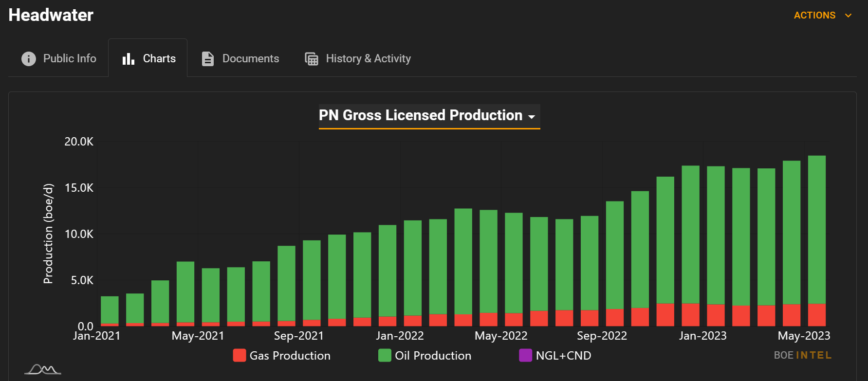Image resolution: width=868 pixels, height=381 pixels.
Task: Click the Jan-2021 oil production bar
Action: pos(110,310)
